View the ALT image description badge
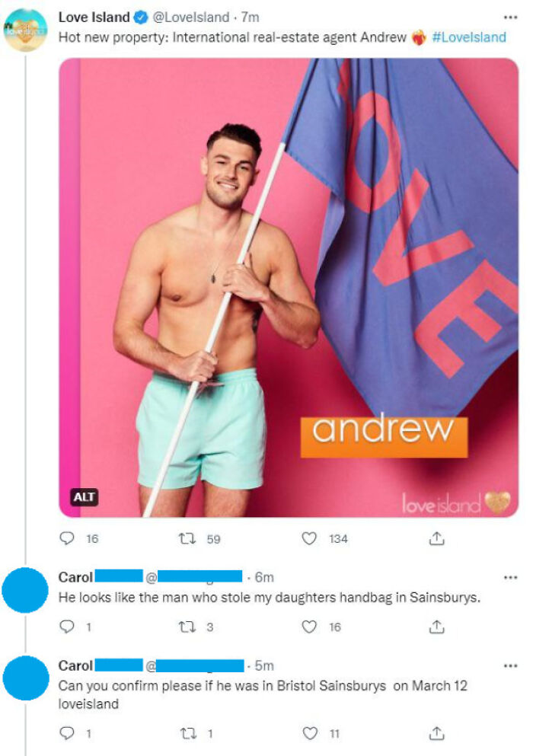Image resolution: width=533 pixels, height=756 pixels. (x=85, y=496)
